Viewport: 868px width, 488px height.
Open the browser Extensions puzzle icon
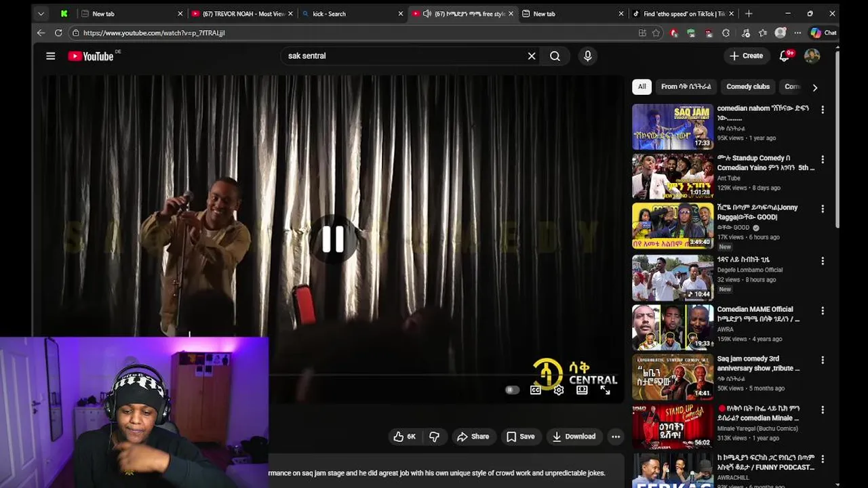point(726,33)
